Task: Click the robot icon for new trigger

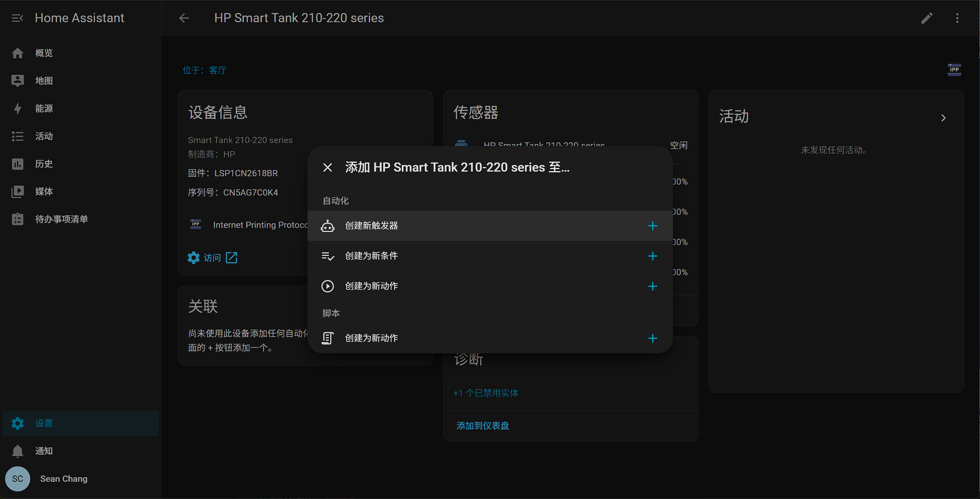Action: coord(328,226)
